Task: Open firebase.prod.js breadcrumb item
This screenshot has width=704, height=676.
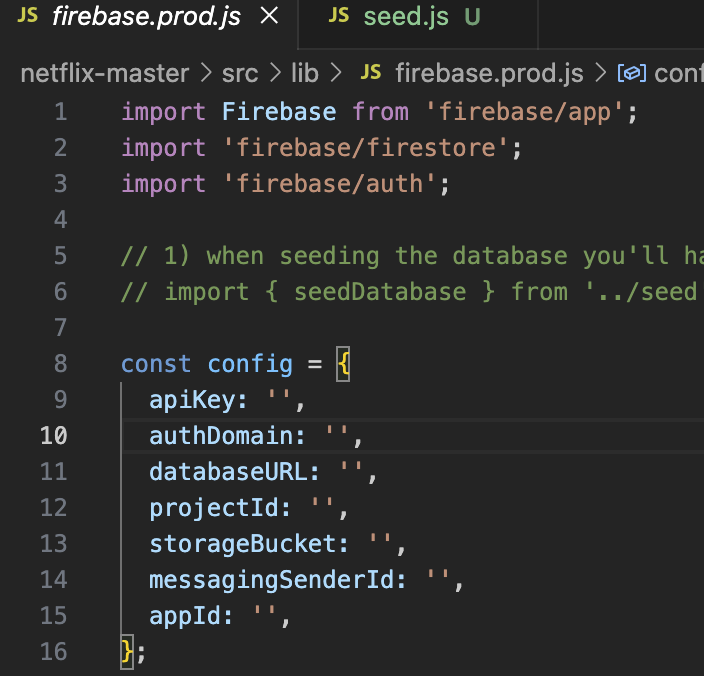Action: (489, 73)
